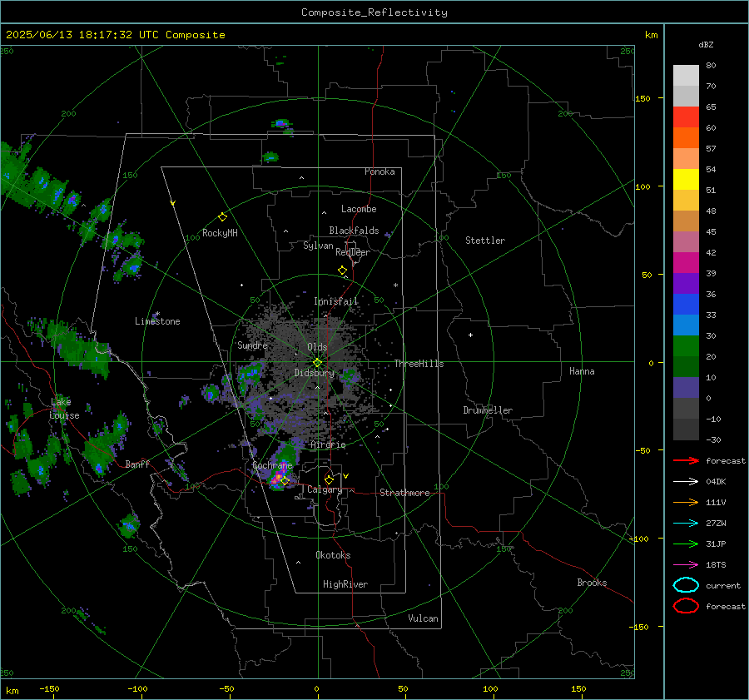The width and height of the screenshot is (749, 700).
Task: Click the white 04DK arrow legend icon
Action: point(686,482)
